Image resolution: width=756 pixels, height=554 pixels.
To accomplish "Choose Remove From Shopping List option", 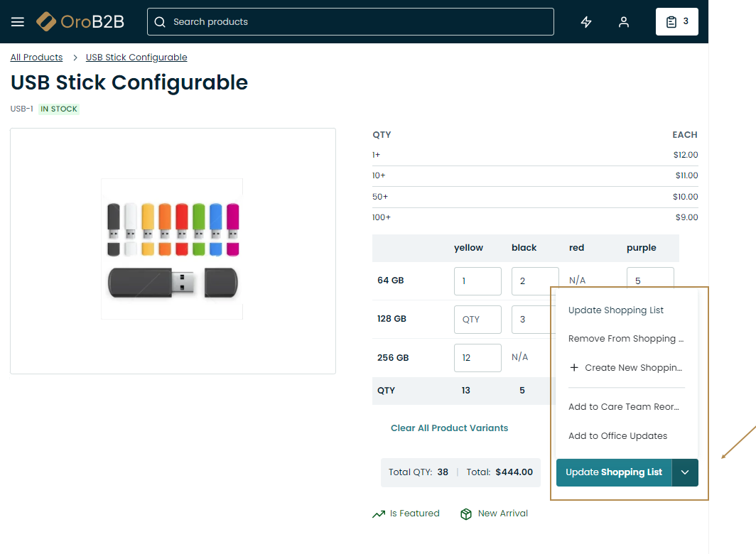I will point(625,339).
